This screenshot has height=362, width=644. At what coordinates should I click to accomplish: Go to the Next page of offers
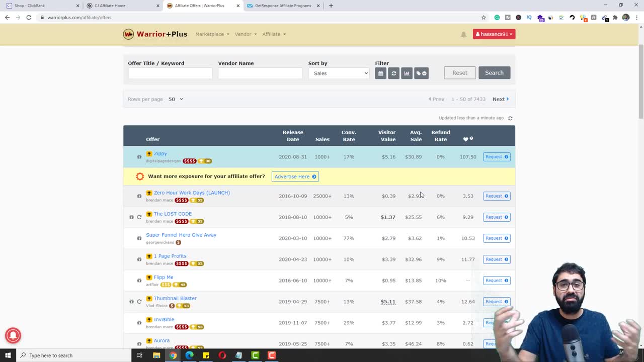501,99
